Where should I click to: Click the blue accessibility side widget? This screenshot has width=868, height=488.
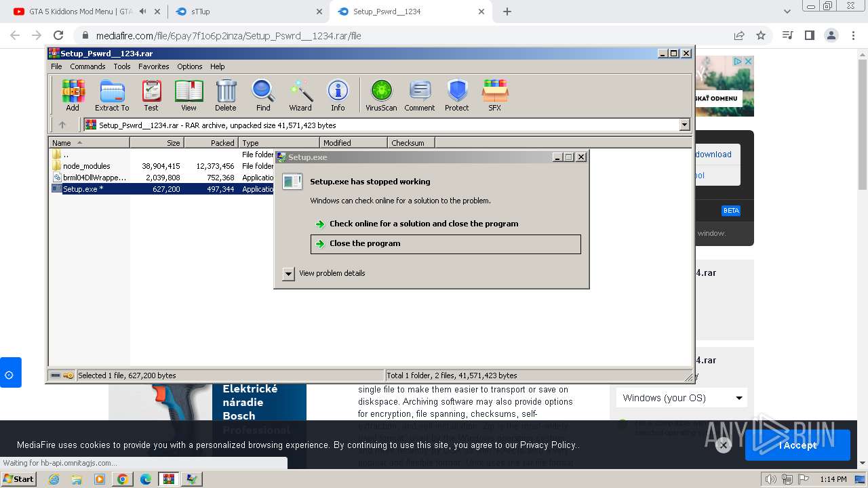9,373
